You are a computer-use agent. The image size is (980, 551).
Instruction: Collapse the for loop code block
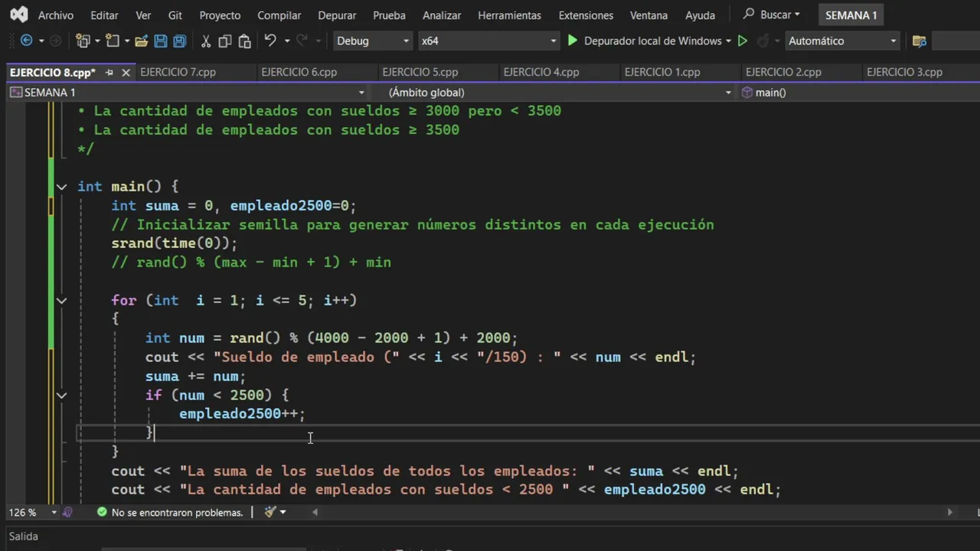click(61, 300)
